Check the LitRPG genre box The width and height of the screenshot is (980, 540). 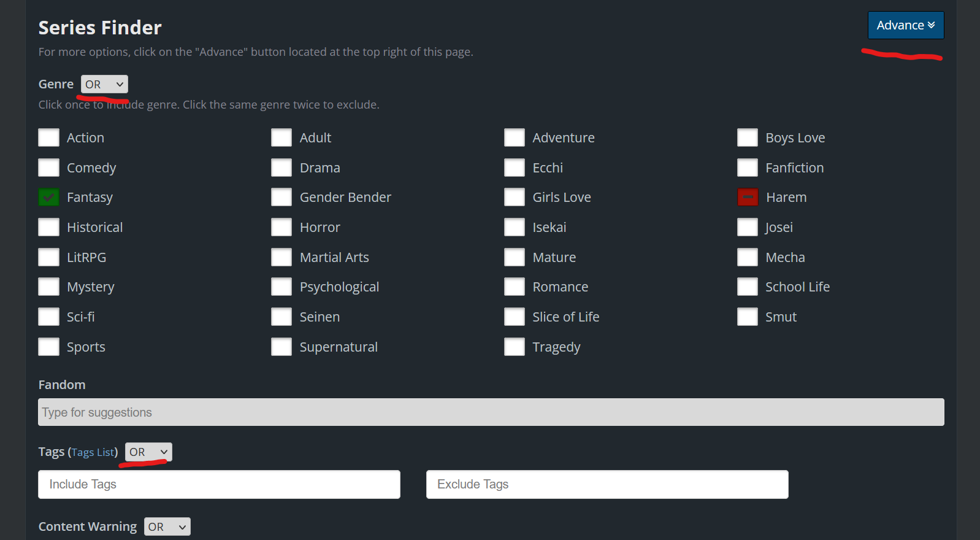pyautogui.click(x=49, y=258)
